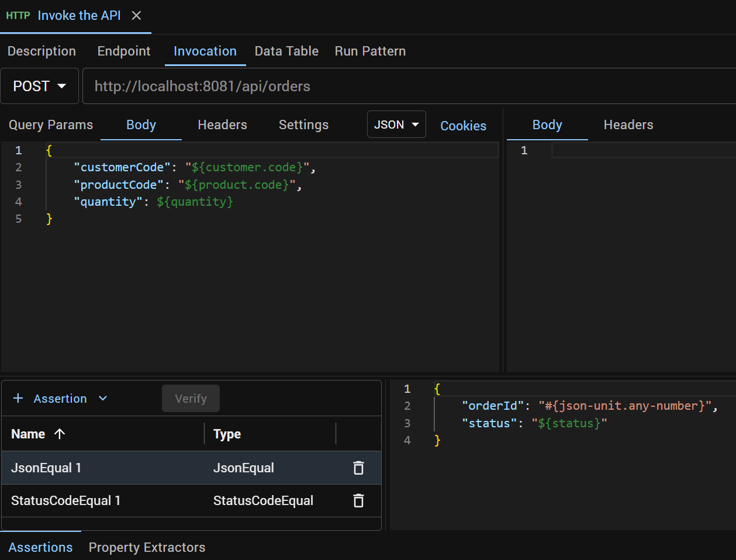Click line 1 of the response body editor
The height and width of the screenshot is (560, 736).
[x=643, y=150]
